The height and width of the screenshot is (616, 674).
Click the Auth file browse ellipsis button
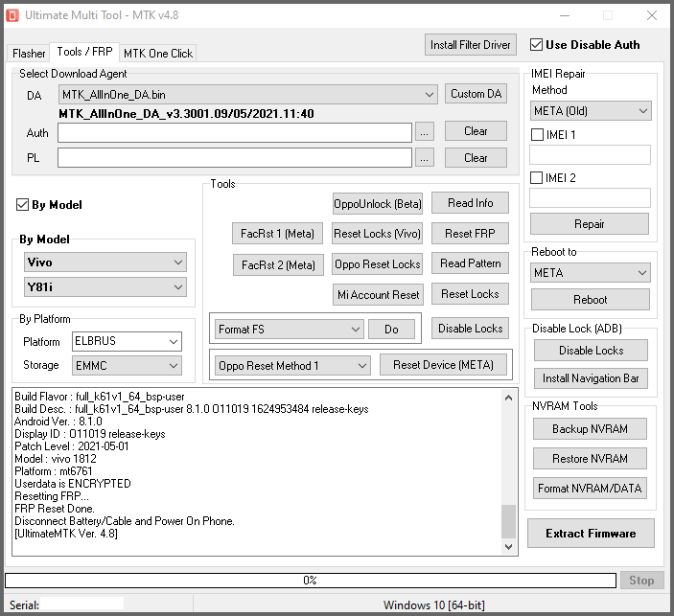tap(426, 132)
